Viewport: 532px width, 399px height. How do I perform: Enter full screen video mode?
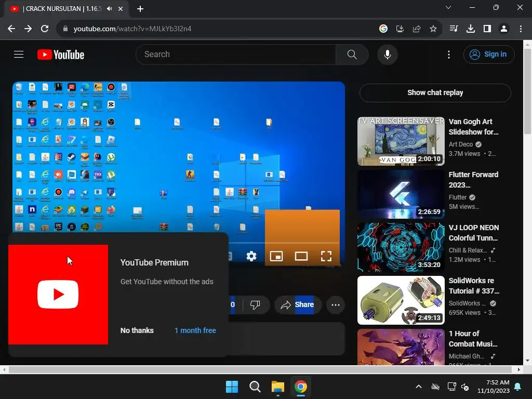[x=326, y=256]
